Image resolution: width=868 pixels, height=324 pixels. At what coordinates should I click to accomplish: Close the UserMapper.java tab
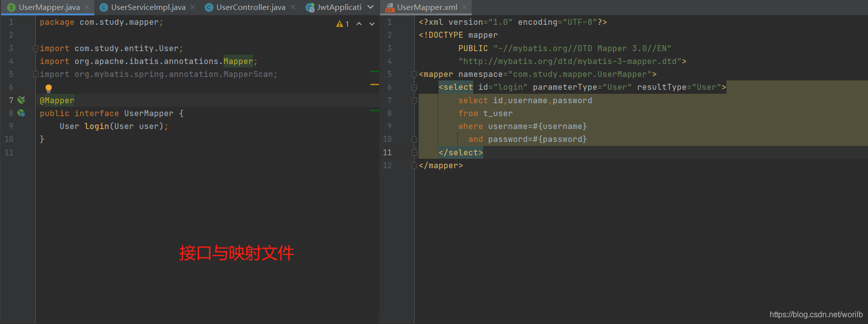click(86, 7)
